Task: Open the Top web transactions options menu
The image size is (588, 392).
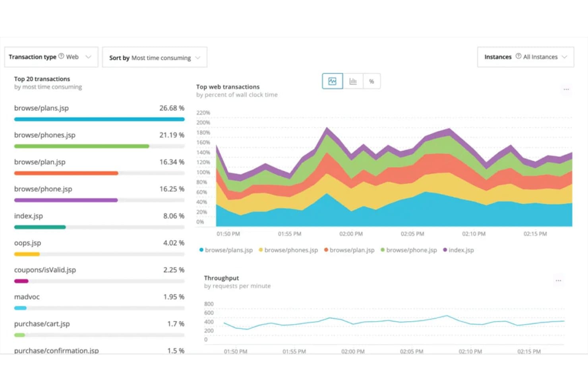Action: point(566,89)
